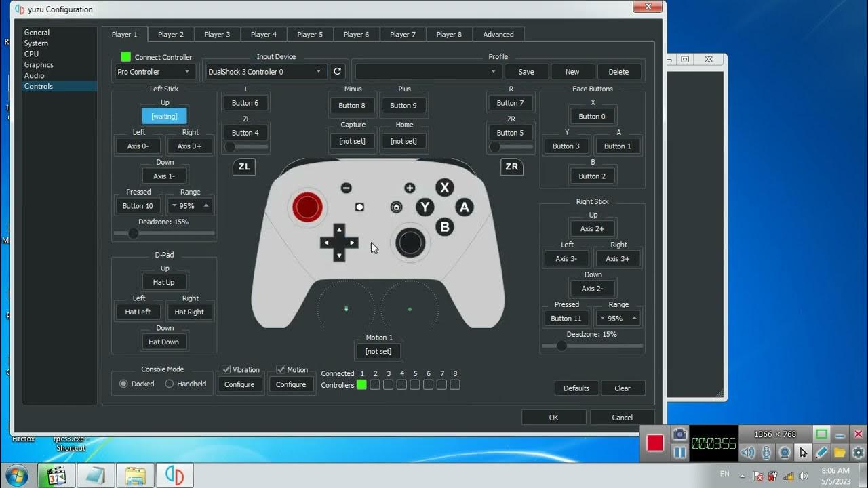Screen dimensions: 868x488
Task: Open the notepad taskbar icon
Action: click(x=96, y=476)
